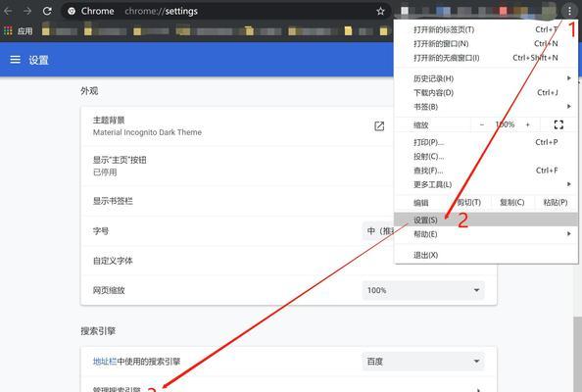Open the 字号 font size dropdown
The image size is (582, 392).
(378, 231)
